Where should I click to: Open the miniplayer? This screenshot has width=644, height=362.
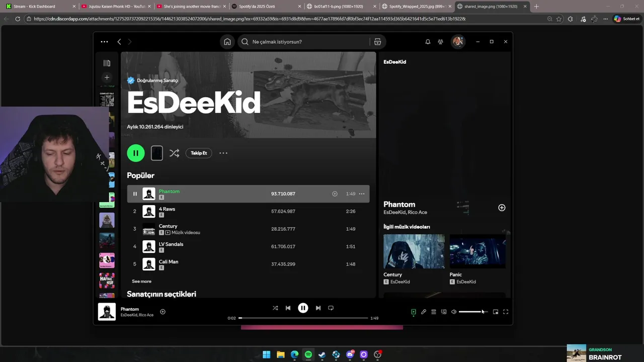coord(496,312)
